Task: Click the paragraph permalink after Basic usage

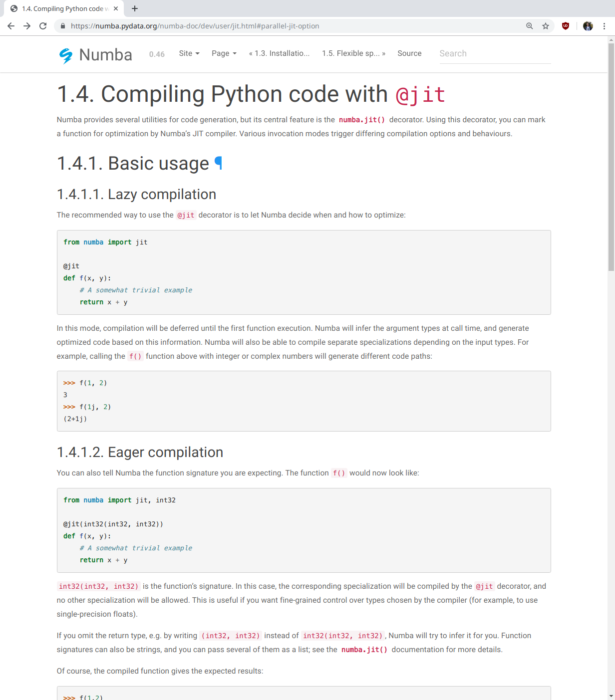Action: [218, 163]
